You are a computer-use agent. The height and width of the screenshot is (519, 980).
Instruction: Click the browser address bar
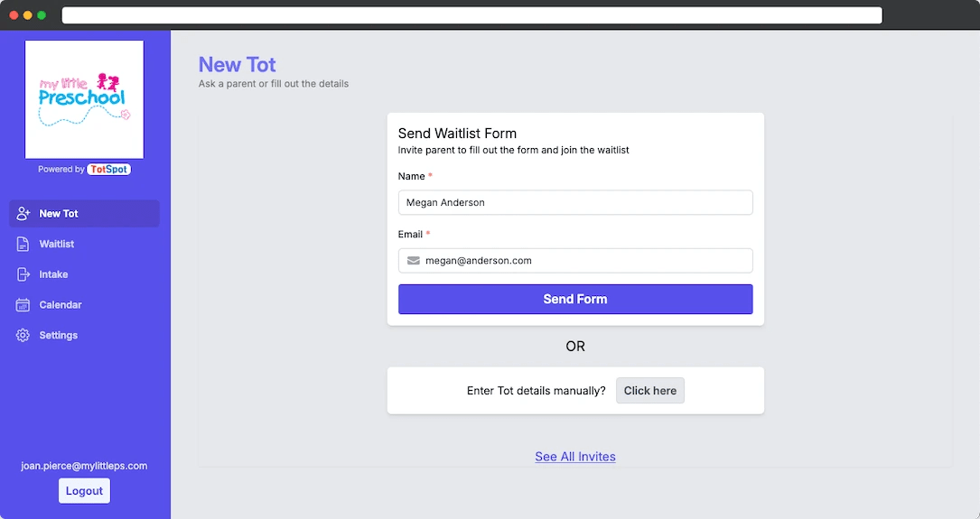(x=471, y=15)
